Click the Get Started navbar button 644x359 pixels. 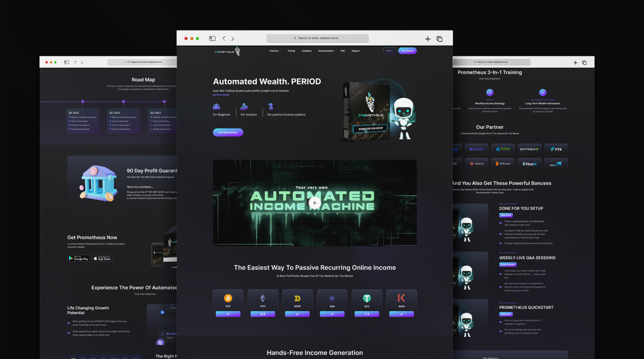point(407,51)
